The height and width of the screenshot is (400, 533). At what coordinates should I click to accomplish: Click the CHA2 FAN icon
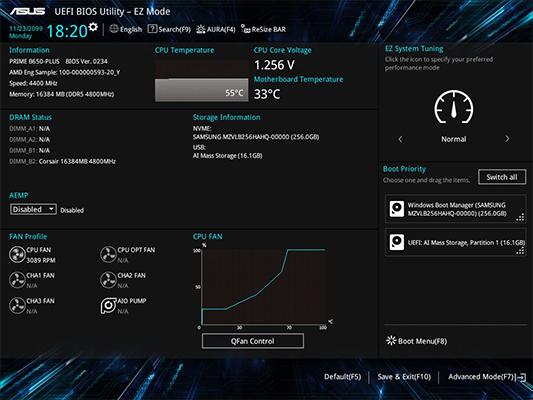(108, 280)
